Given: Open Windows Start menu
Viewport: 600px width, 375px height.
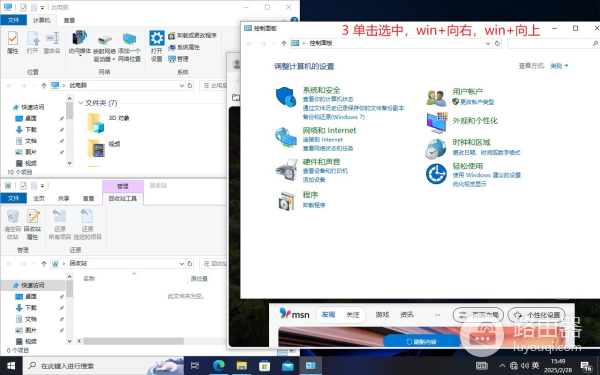Looking at the screenshot, I should [x=11, y=366].
